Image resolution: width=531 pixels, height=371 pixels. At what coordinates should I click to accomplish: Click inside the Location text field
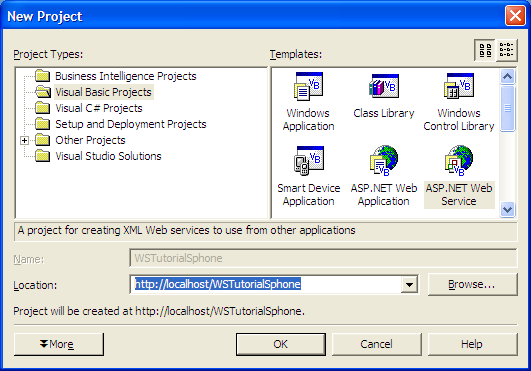pos(266,284)
